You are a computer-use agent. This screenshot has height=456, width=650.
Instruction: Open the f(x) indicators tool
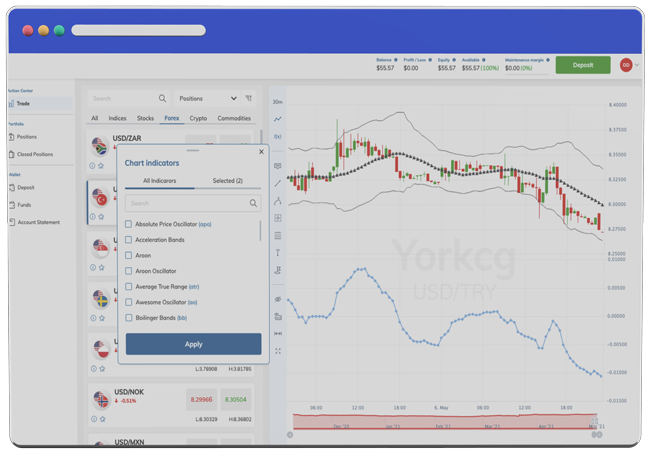[278, 136]
